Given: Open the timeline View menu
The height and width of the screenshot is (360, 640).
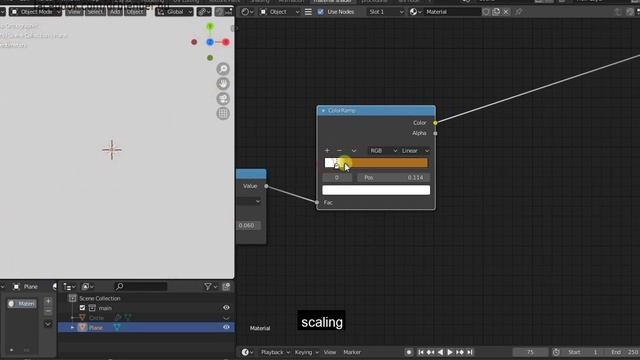Looking at the screenshot, I should [330, 352].
